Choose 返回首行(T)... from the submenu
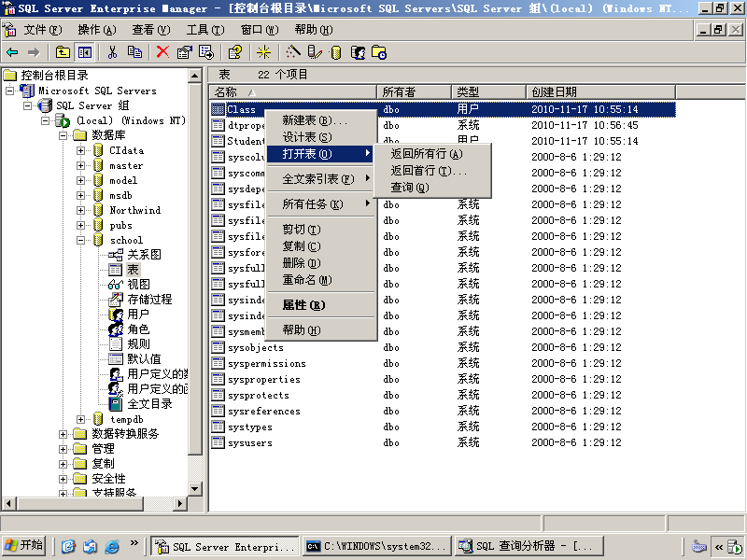This screenshot has height=560, width=747. 432,171
